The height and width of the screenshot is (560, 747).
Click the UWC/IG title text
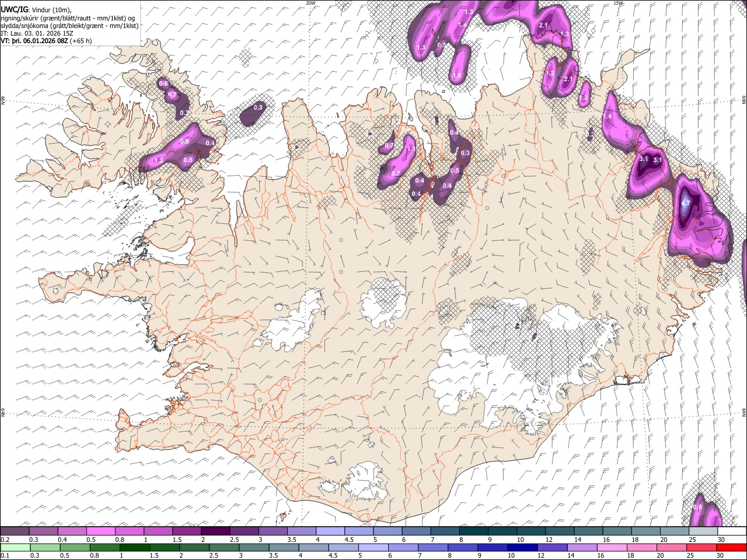coord(15,10)
